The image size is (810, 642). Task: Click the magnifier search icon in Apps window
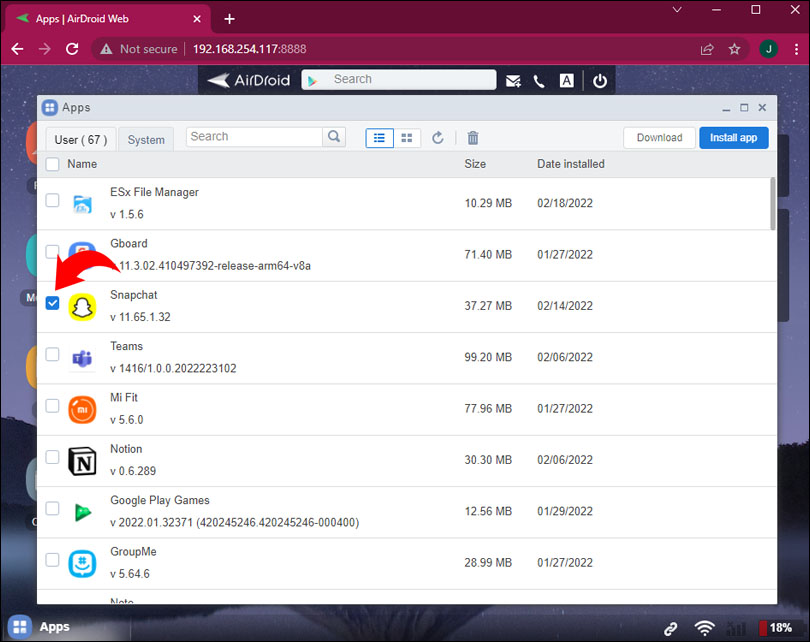334,136
